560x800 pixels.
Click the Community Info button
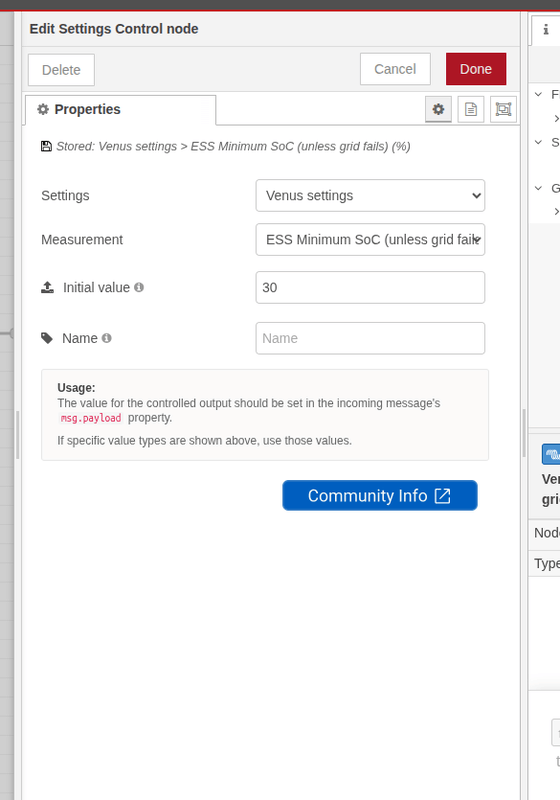coord(380,495)
